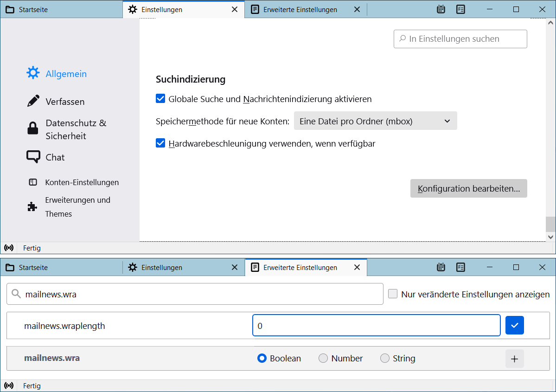Open Speichermethode für neue Konten dropdown

(375, 121)
